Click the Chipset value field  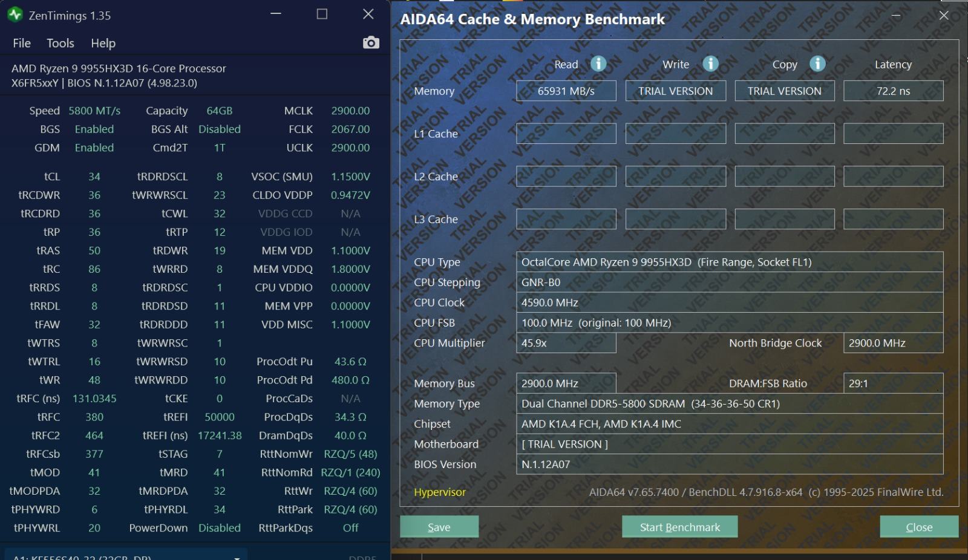coord(730,424)
